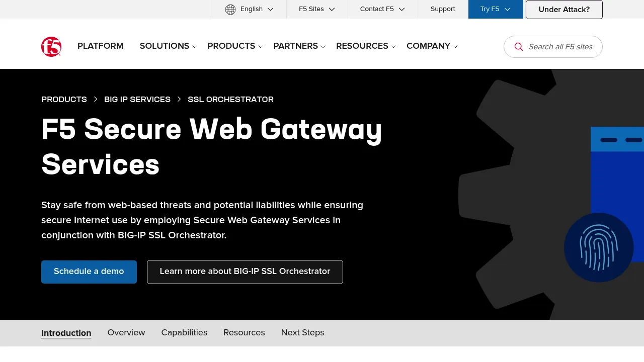The height and width of the screenshot is (362, 644).
Task: Open the English language dropdown
Action: click(x=250, y=9)
